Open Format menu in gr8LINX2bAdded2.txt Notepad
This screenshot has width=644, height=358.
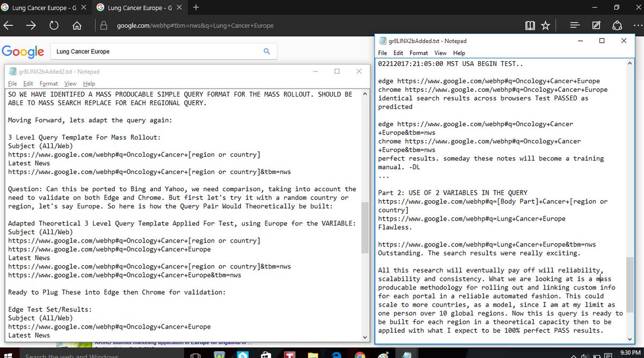pos(48,84)
